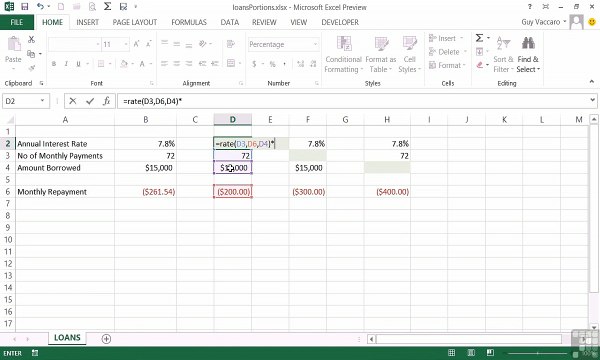Click the AutoSum sigma in quick access toolbar
This screenshot has height=360, width=600.
point(108,7)
